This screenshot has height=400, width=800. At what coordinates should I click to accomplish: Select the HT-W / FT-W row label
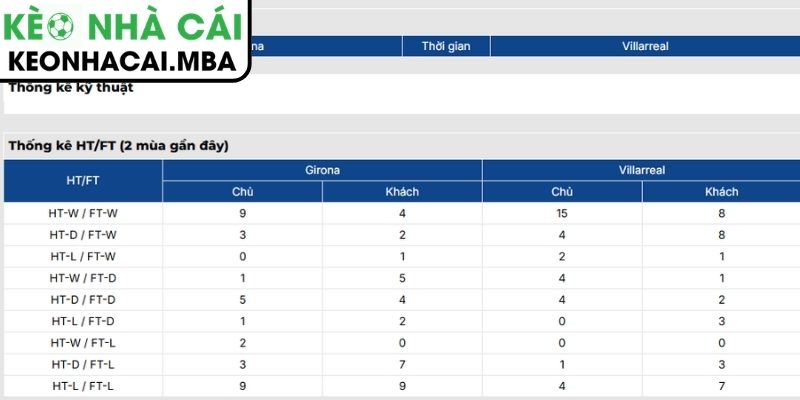pyautogui.click(x=83, y=213)
